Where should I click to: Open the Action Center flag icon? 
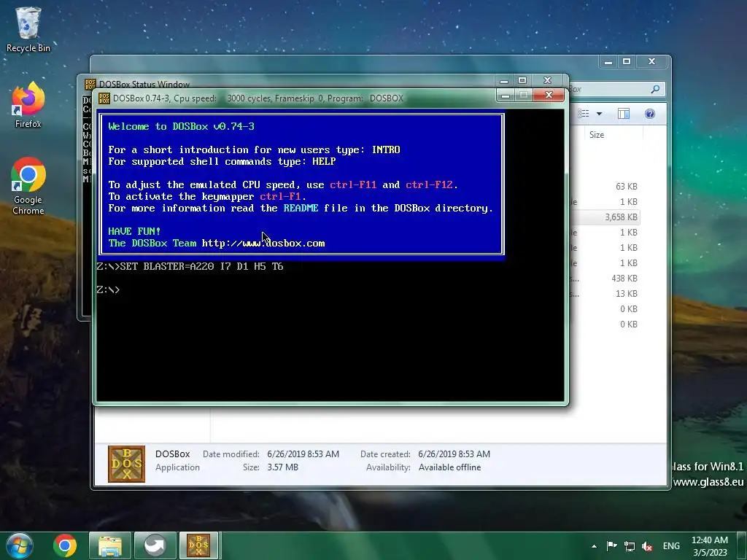coord(612,545)
